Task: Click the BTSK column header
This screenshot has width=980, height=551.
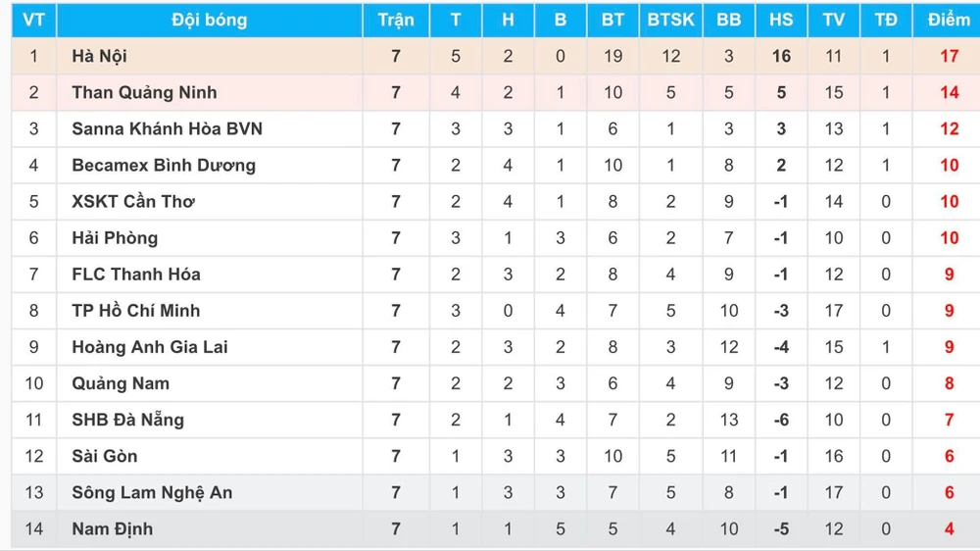Action: pyautogui.click(x=670, y=20)
